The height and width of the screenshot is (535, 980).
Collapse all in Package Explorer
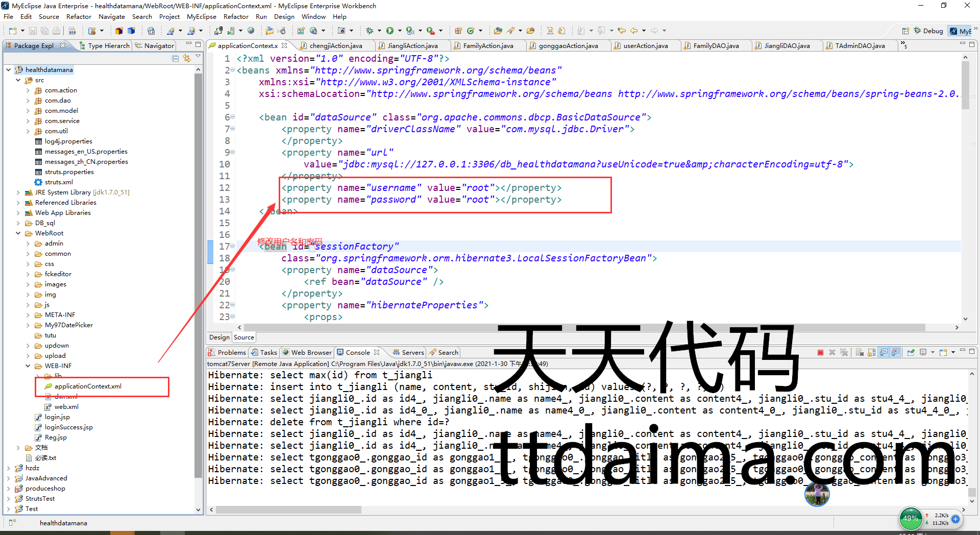(176, 59)
